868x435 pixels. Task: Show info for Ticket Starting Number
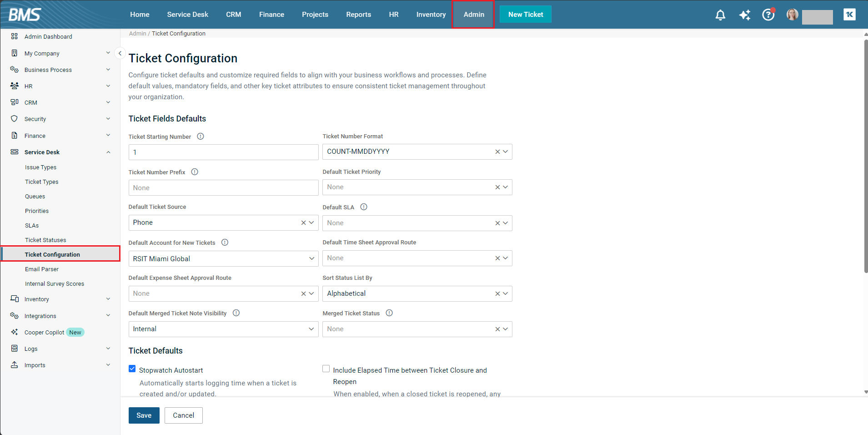(x=201, y=137)
